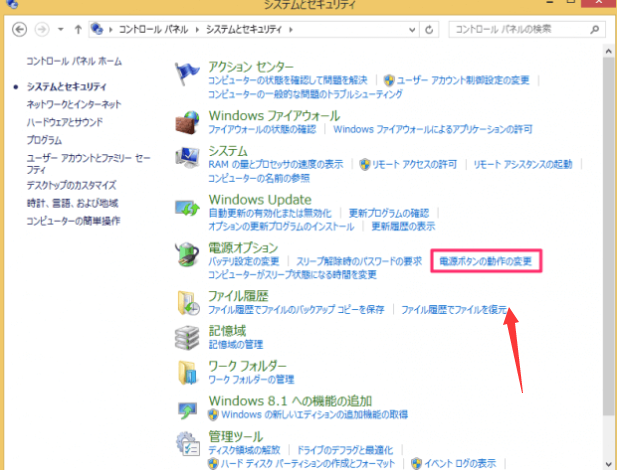Select 時計、言語、および地域 in sidebar
Viewport: 617px width, 470px height.
(72, 203)
